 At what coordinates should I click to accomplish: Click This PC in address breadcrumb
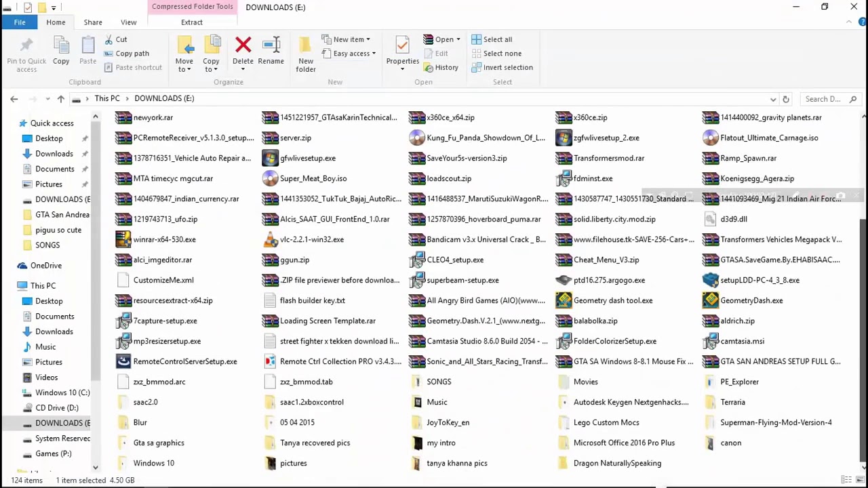point(107,99)
